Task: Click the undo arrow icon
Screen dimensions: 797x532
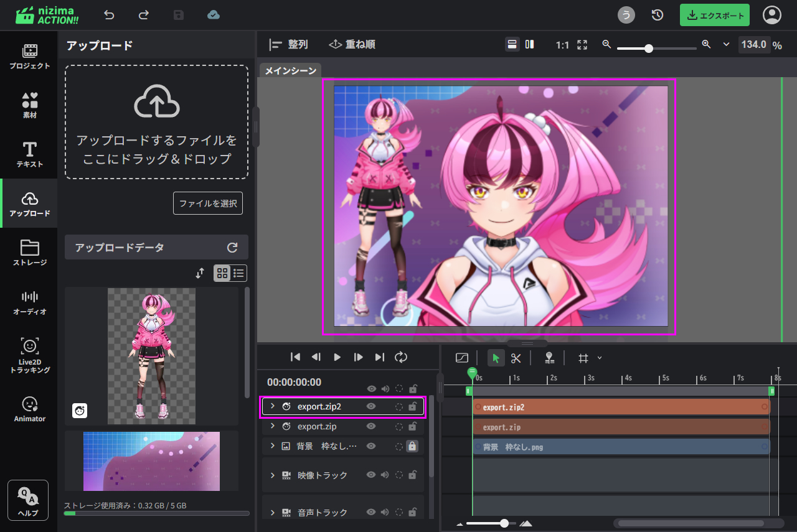Action: (109, 15)
